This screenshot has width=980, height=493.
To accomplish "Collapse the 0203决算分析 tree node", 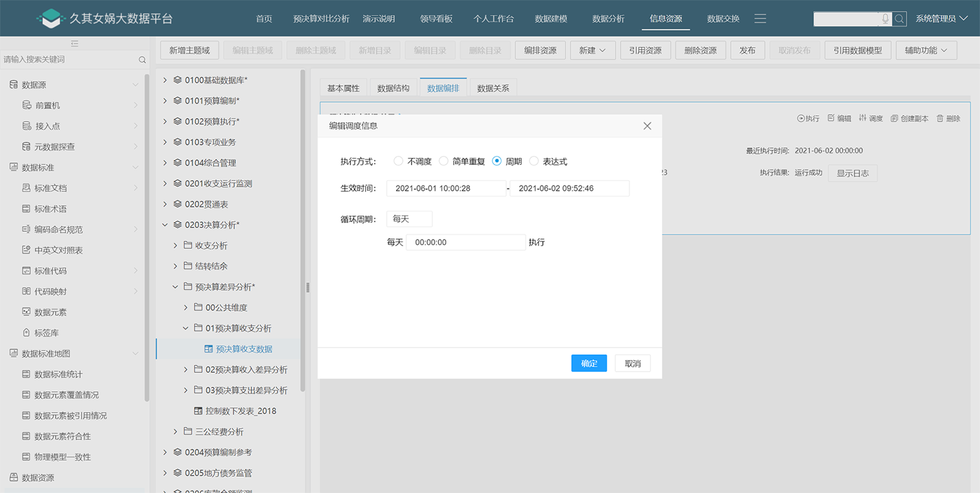I will point(165,225).
